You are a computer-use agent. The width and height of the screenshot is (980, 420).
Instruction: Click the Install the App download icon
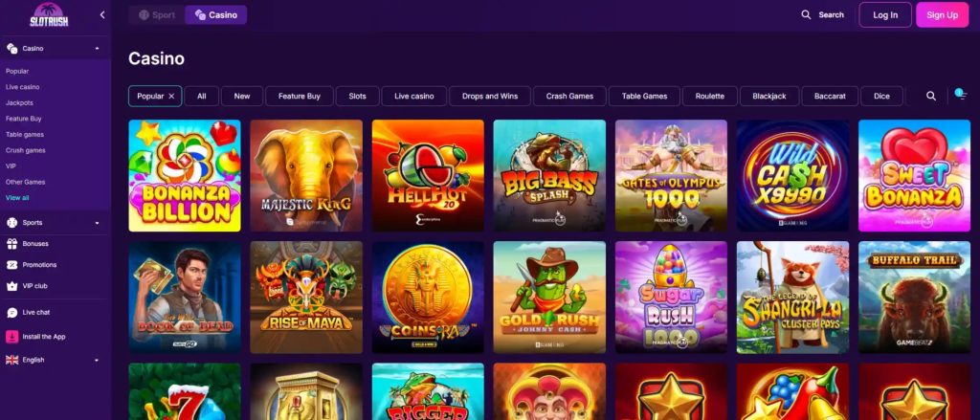[11, 337]
